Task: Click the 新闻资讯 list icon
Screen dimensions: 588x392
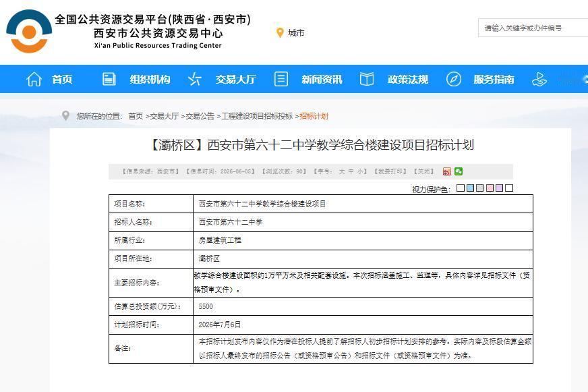Action: 281,79
